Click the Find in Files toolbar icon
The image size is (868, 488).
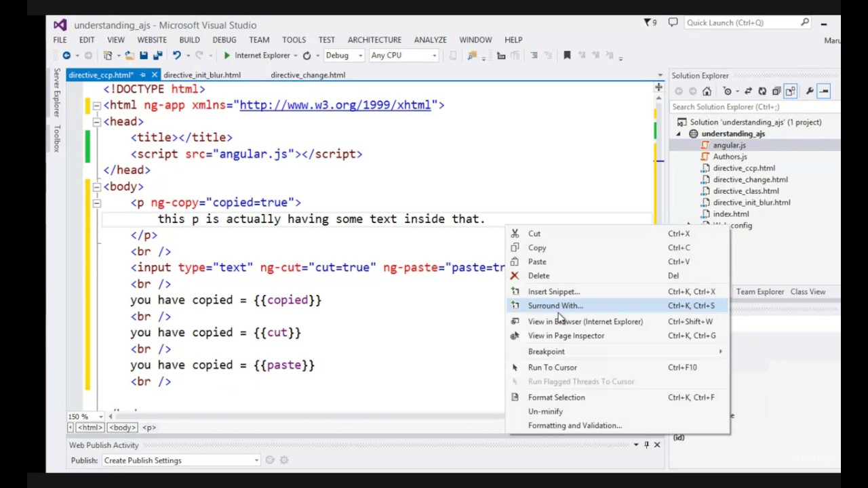coord(473,56)
